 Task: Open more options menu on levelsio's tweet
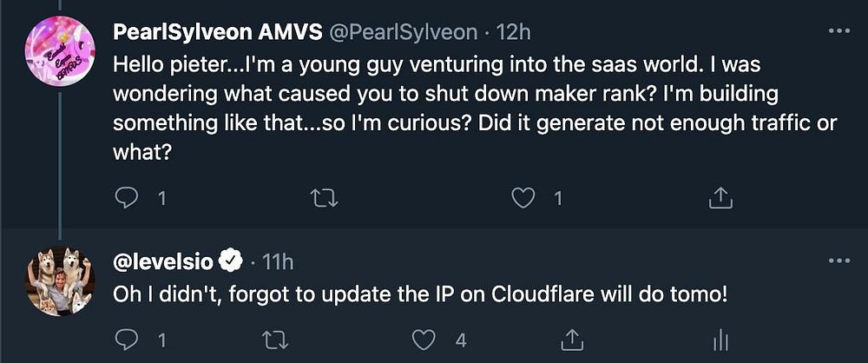[x=839, y=260]
